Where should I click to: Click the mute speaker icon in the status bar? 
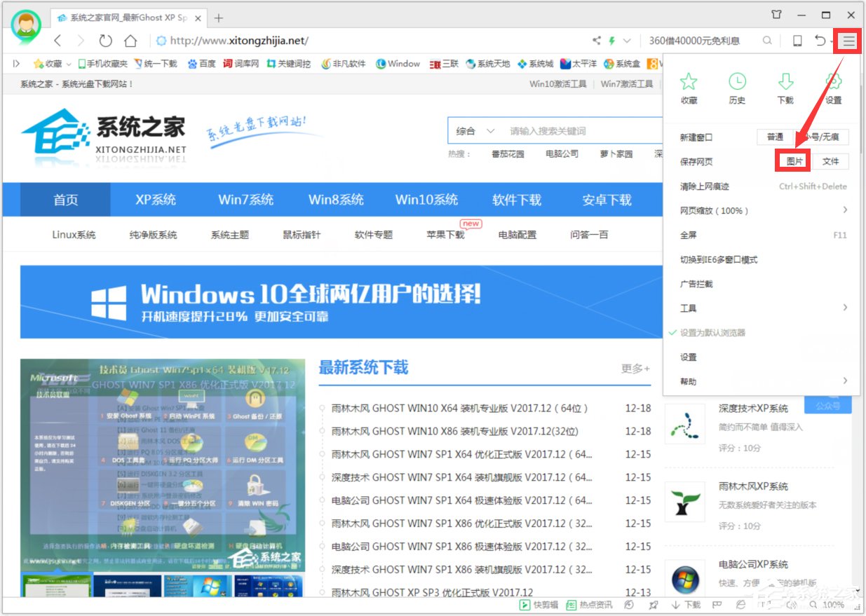(x=792, y=604)
